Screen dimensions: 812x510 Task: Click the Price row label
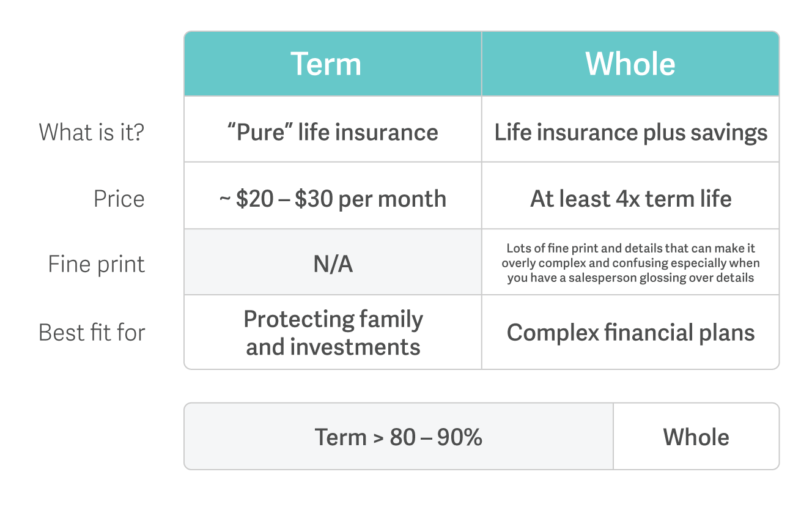click(x=119, y=199)
